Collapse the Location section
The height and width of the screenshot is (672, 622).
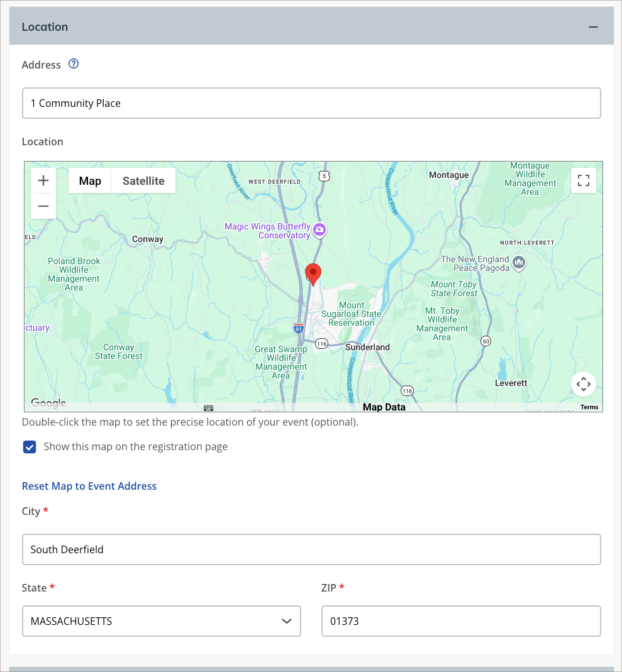[x=593, y=27]
